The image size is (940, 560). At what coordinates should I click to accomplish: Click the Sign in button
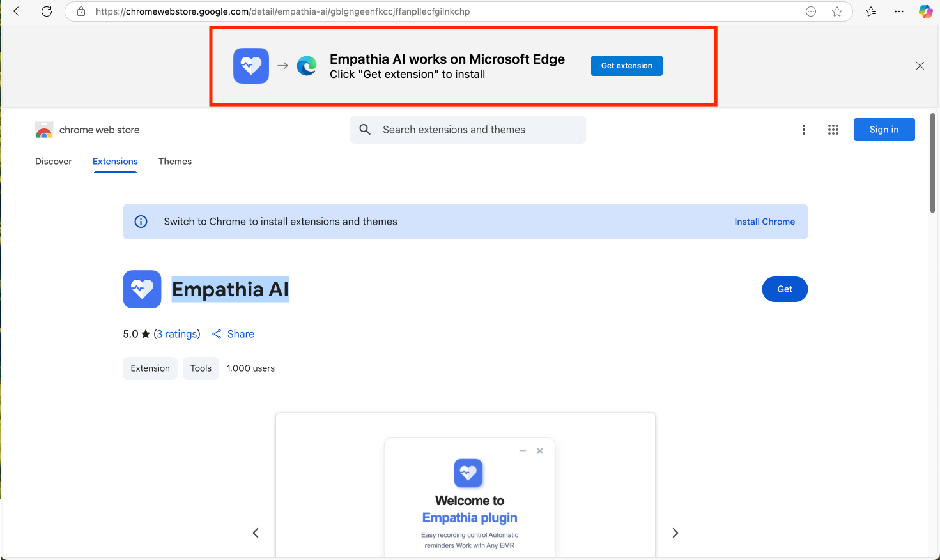click(884, 130)
